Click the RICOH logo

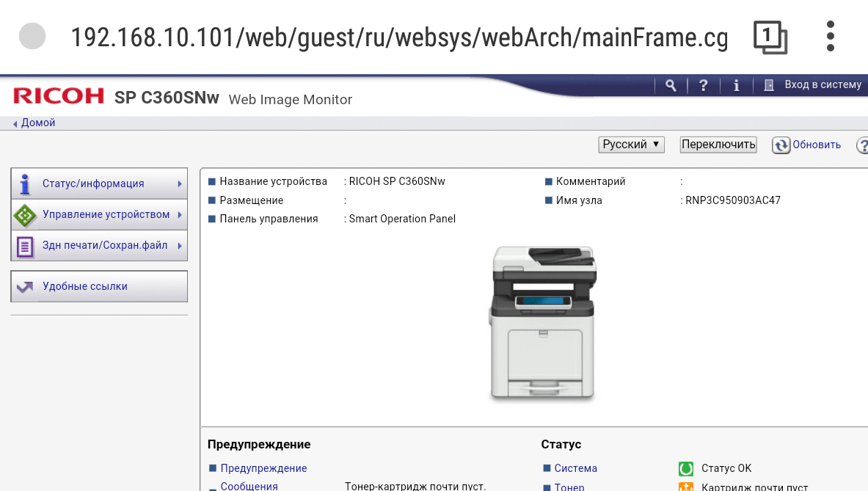59,95
